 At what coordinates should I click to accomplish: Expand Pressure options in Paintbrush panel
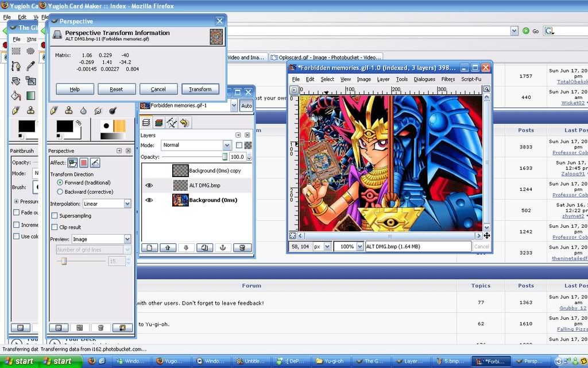pyautogui.click(x=16, y=201)
